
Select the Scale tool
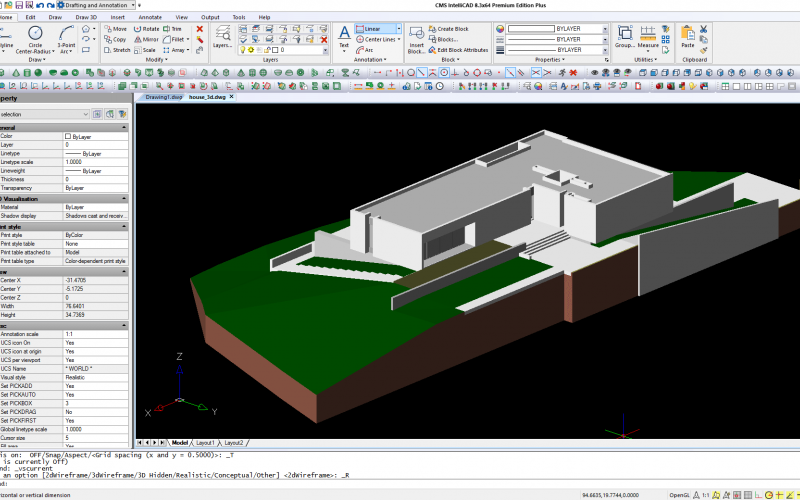pyautogui.click(x=145, y=50)
